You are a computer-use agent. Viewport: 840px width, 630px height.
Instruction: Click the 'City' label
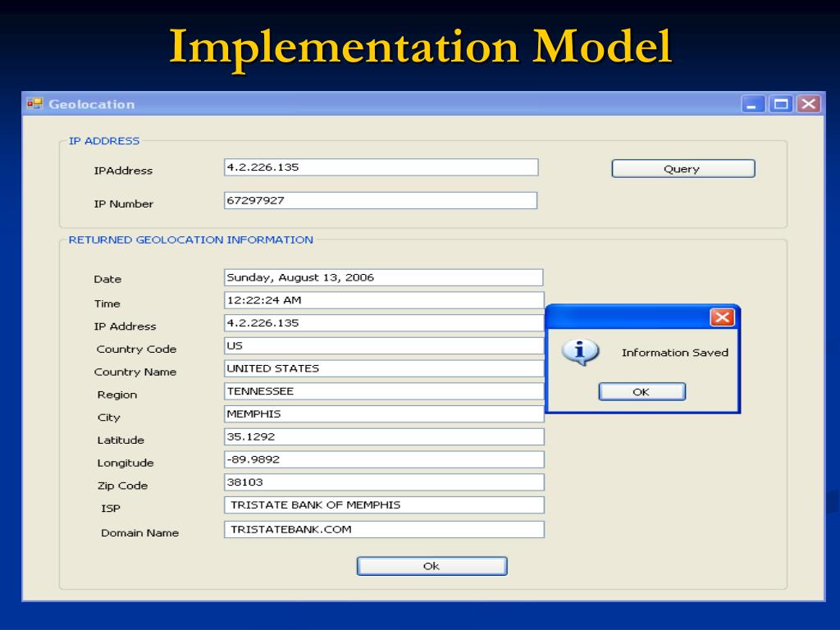point(109,418)
